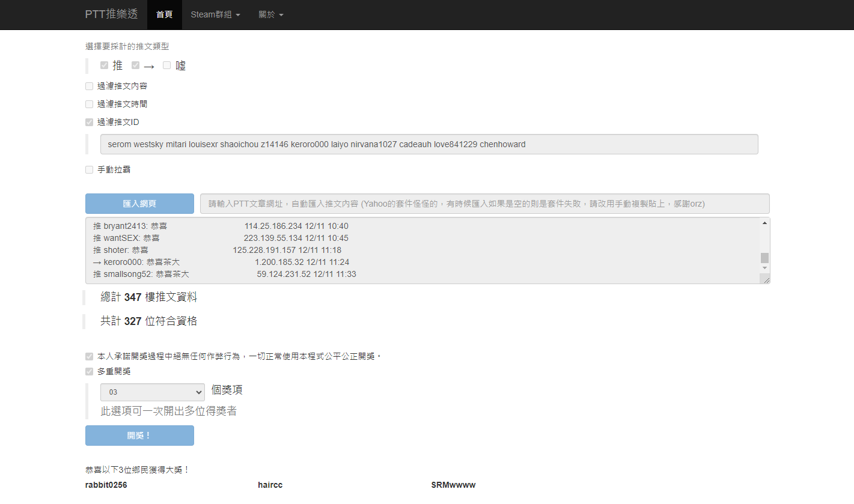Click textarea scrollbar down arrow
This screenshot has width=854, height=504.
[765, 268]
